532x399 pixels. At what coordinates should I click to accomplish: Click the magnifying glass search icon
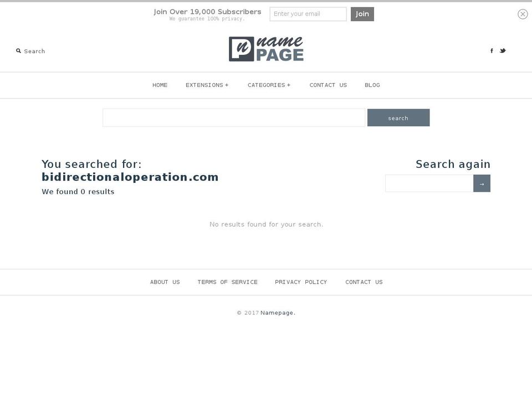(18, 51)
